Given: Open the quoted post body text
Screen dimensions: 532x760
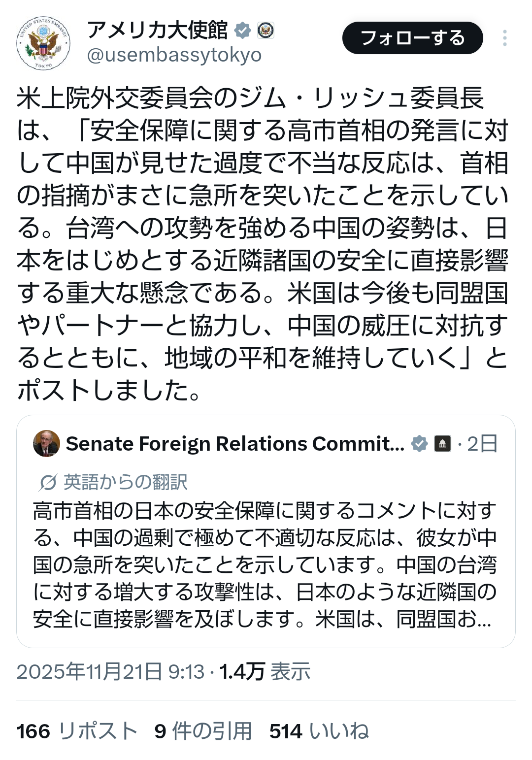Looking at the screenshot, I should point(265,565).
